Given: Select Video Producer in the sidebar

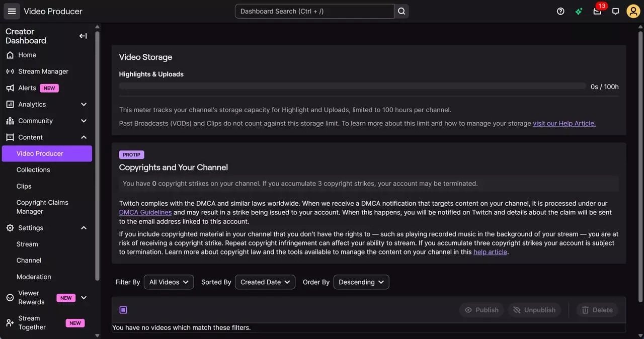Looking at the screenshot, I should [x=47, y=153].
